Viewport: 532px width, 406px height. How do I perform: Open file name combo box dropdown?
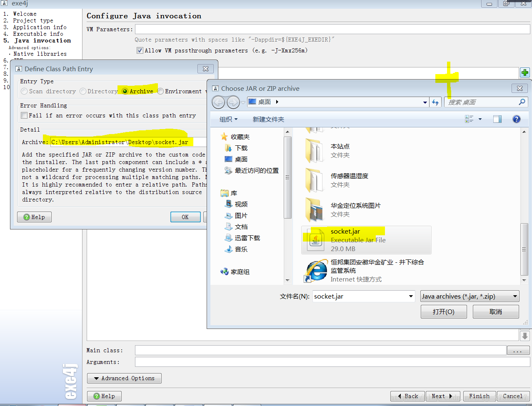coord(411,296)
